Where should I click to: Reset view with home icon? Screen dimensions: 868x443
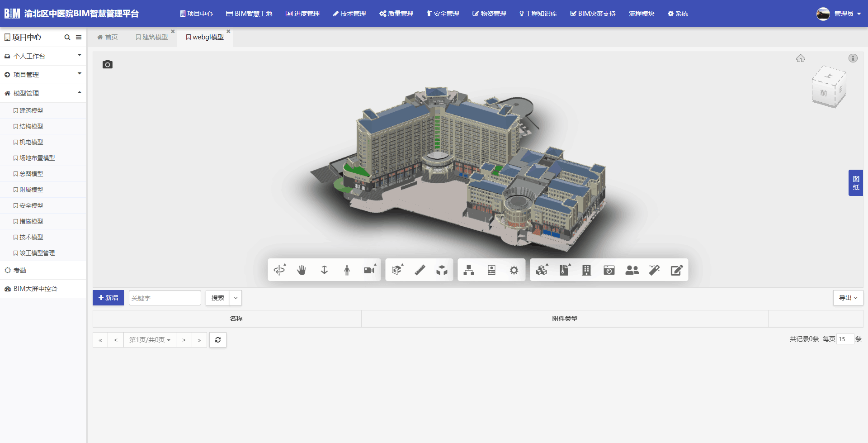(x=801, y=58)
